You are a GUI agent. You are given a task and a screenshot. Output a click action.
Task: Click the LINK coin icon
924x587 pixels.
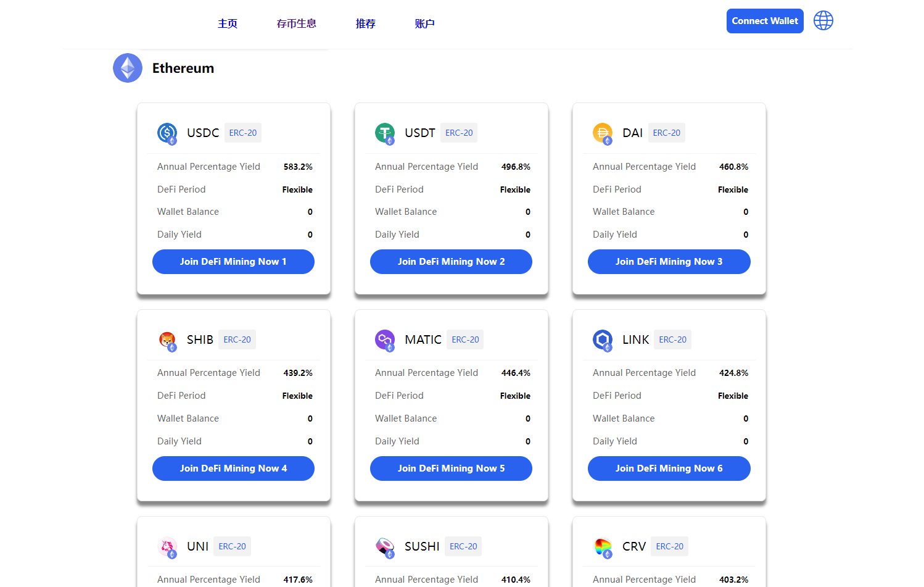(x=603, y=340)
